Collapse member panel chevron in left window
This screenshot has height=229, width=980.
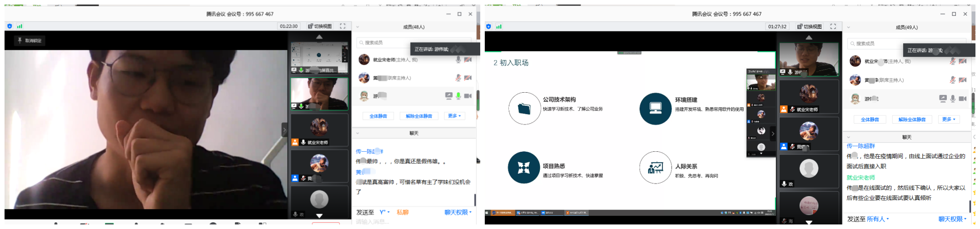[x=358, y=27]
